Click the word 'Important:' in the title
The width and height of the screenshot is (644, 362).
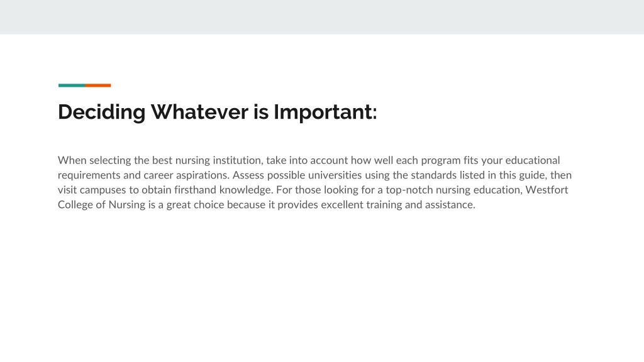pos(325,112)
